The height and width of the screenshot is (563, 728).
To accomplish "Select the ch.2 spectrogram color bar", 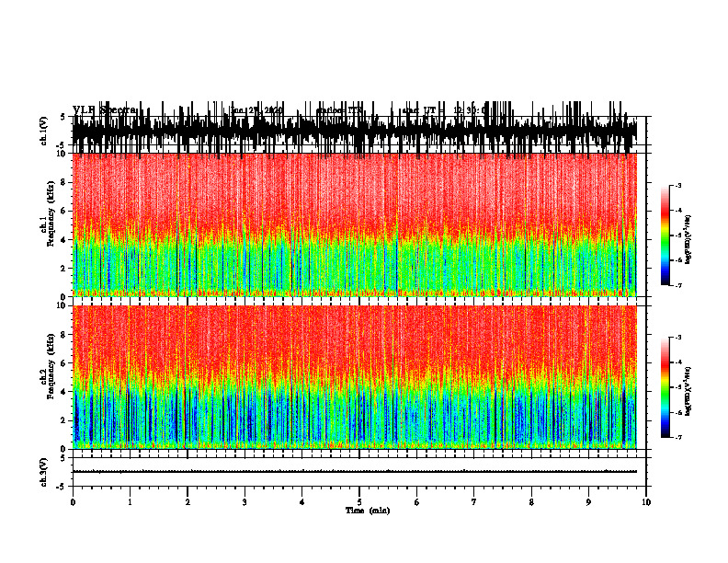I will tap(665, 387).
